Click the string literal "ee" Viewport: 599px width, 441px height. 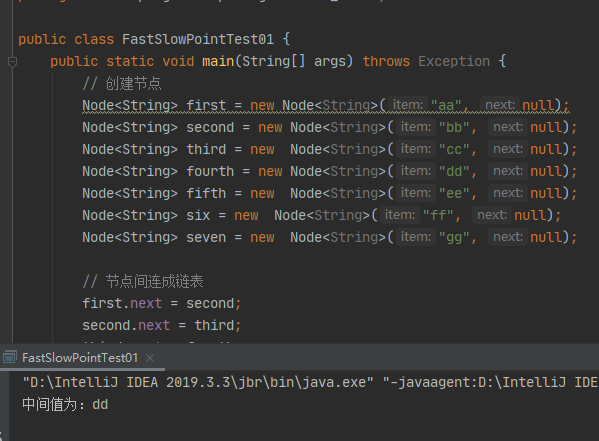click(454, 193)
